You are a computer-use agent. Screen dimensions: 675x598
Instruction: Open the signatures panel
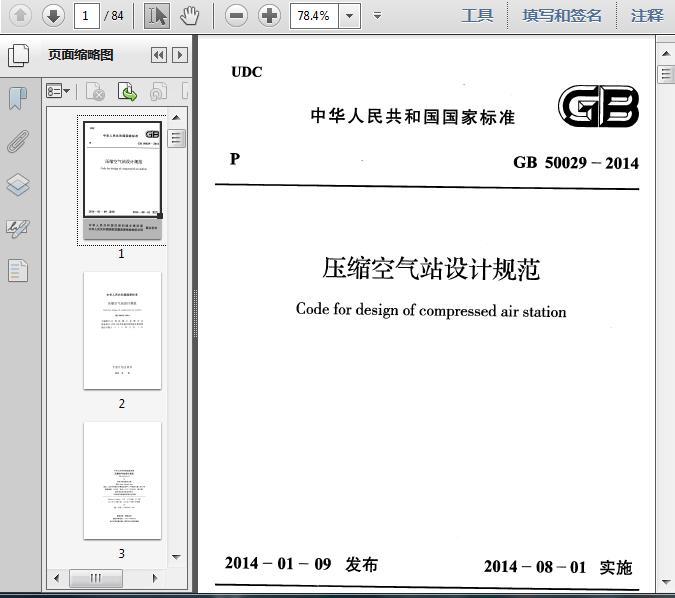(18, 229)
